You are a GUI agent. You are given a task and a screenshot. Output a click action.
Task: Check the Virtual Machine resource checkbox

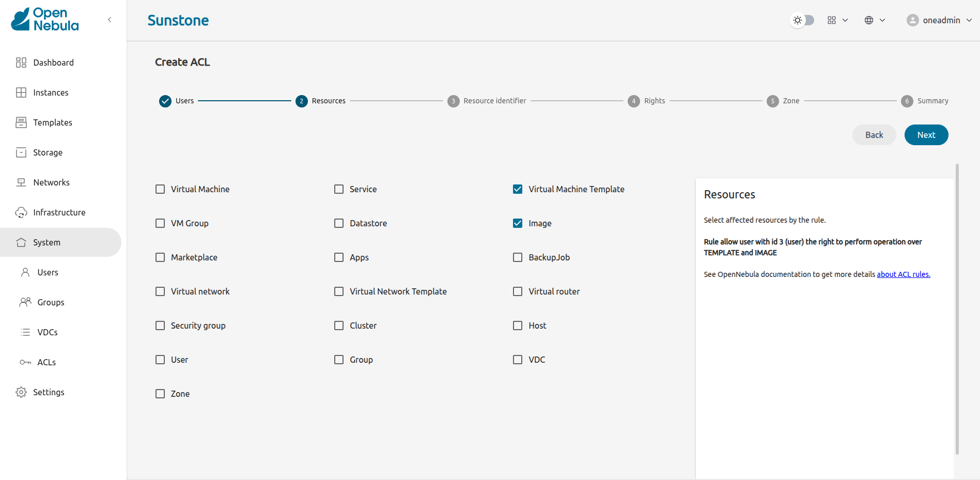[x=160, y=189]
